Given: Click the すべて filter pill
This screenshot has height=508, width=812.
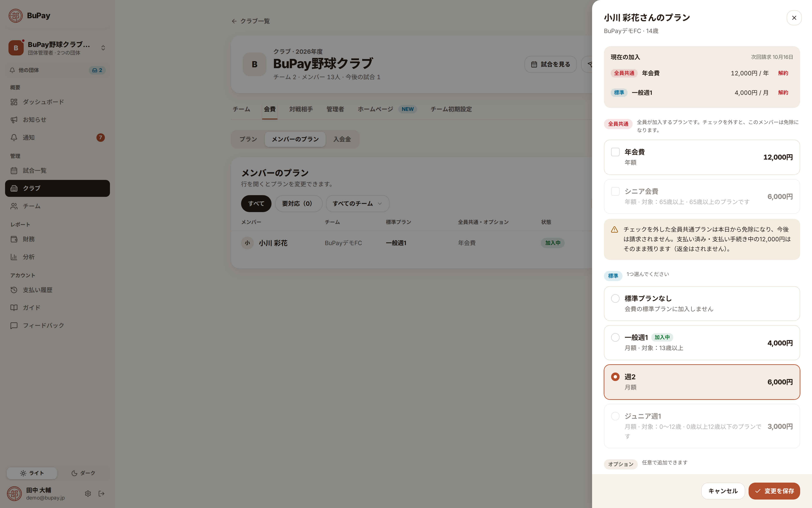Looking at the screenshot, I should pos(256,204).
